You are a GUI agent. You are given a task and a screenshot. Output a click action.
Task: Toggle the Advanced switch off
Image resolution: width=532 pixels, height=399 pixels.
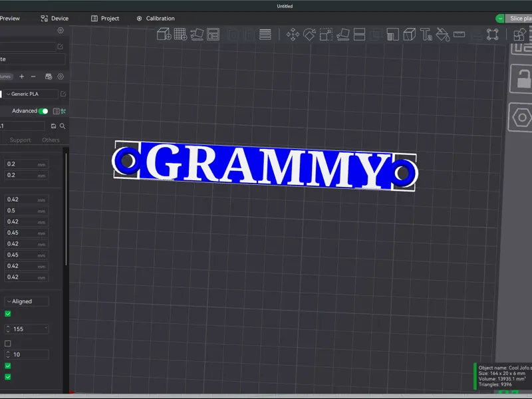coord(43,111)
